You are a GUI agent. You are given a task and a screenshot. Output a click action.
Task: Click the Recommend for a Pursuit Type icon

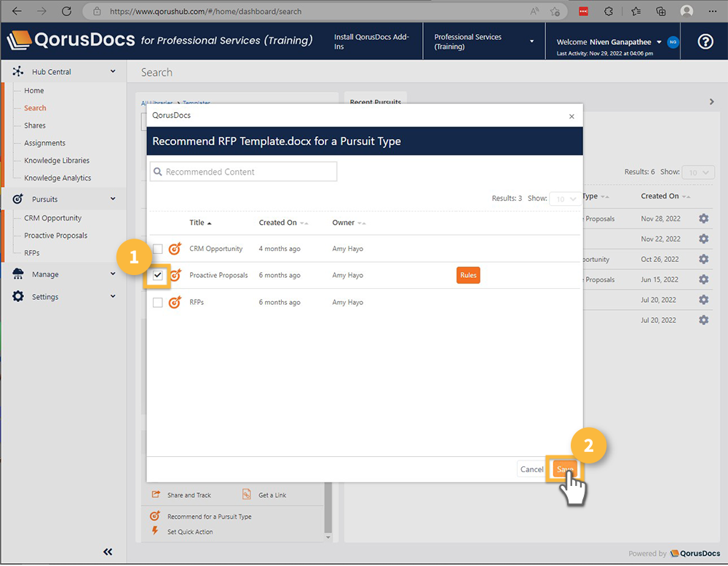click(x=155, y=516)
